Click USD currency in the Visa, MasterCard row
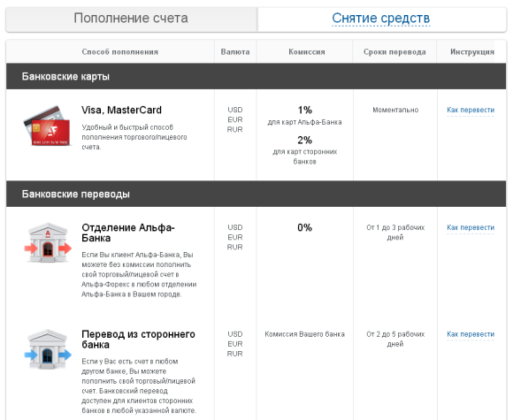The width and height of the screenshot is (513, 420). (x=235, y=110)
